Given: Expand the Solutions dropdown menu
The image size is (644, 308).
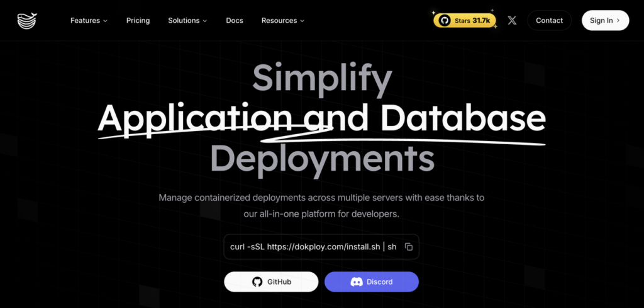Looking at the screenshot, I should click(187, 21).
